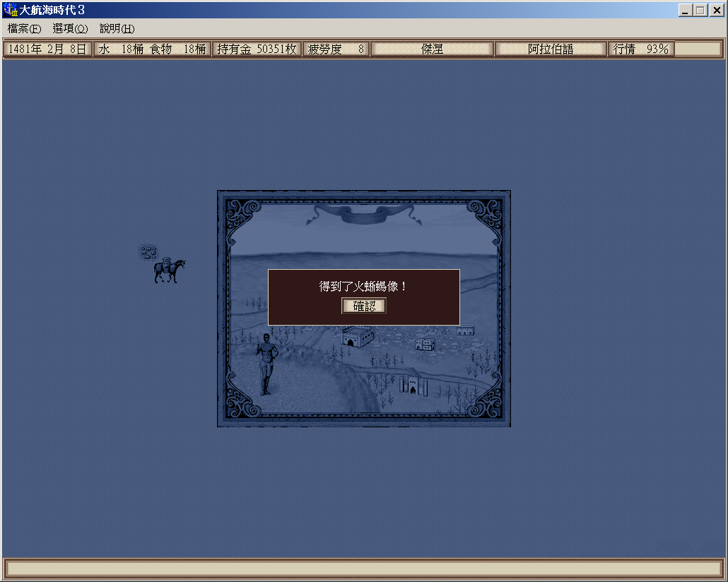Click the standing statue figure in the illustration
This screenshot has width=728, height=582.
tap(266, 363)
